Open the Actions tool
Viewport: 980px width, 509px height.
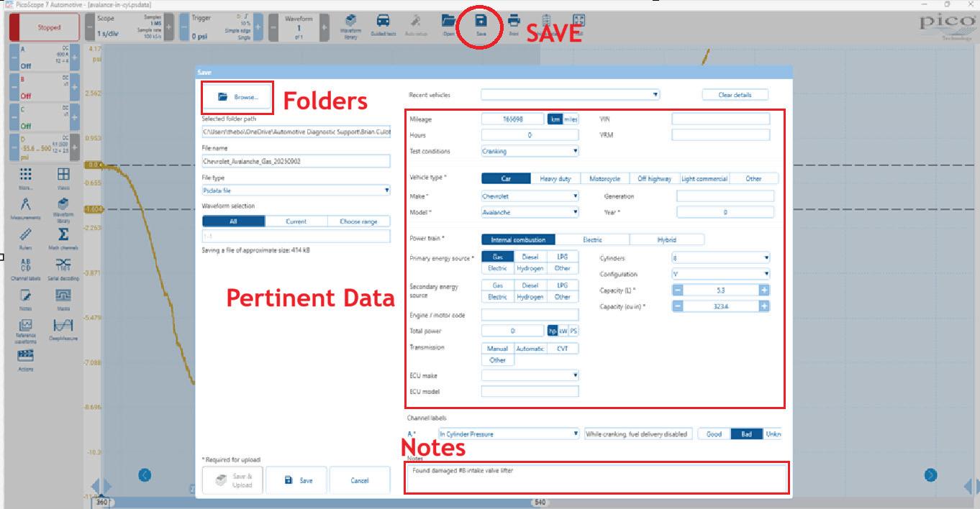[x=26, y=359]
